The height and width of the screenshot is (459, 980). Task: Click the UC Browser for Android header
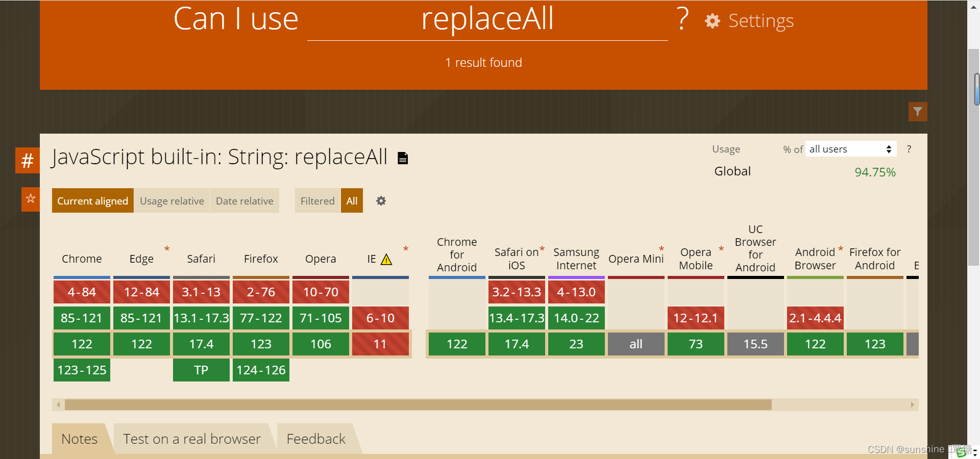click(x=755, y=248)
